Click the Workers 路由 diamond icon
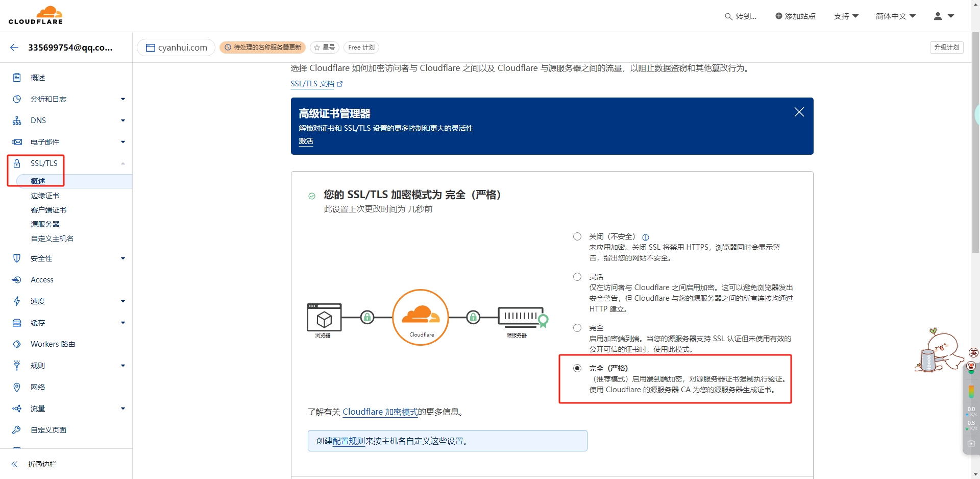The image size is (980, 479). point(17,344)
